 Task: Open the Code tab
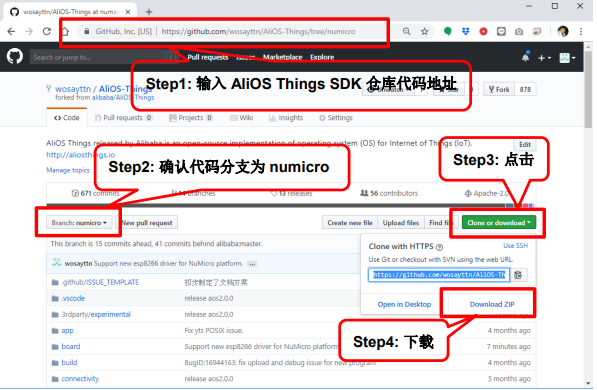point(67,118)
